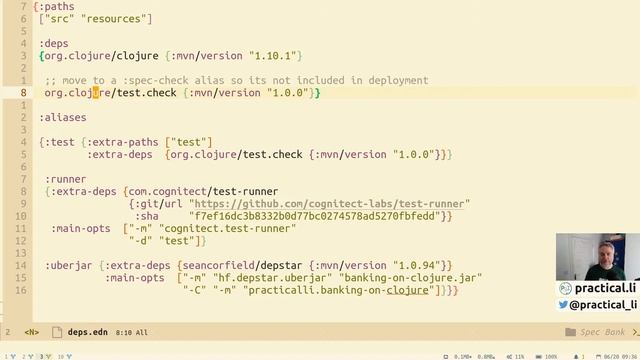Click the "1.10.1" clojure version string
Image resolution: width=640 pixels, height=360 pixels.
coord(272,56)
